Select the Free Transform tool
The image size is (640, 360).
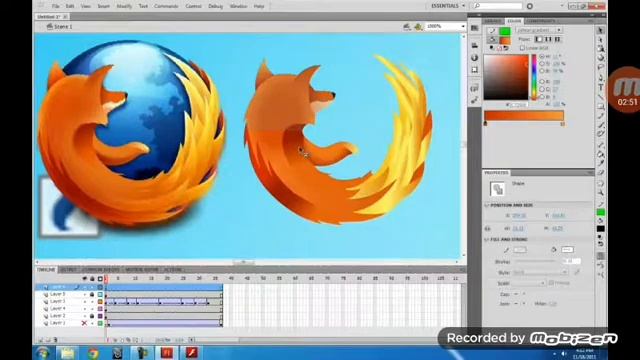(x=600, y=49)
